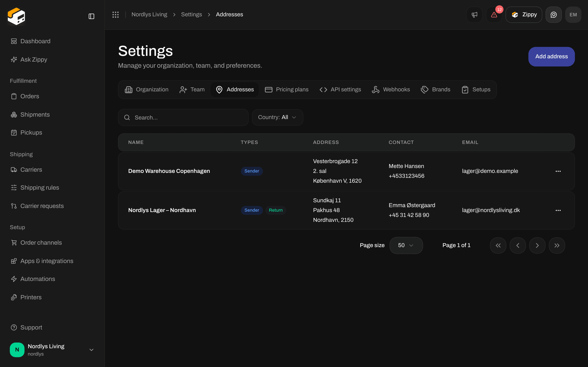Viewport: 588px width, 367px height.
Task: Click the EM user avatar
Action: point(573,14)
